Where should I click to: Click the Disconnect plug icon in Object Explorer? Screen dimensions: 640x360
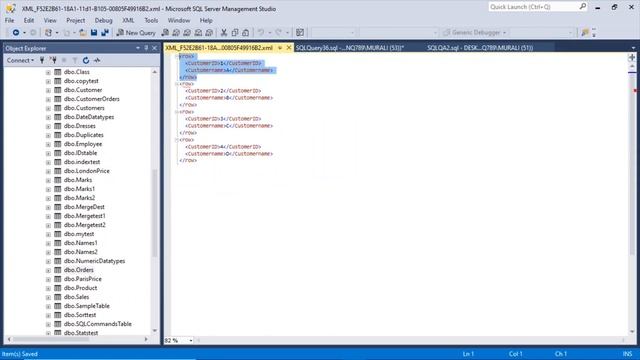click(53, 60)
